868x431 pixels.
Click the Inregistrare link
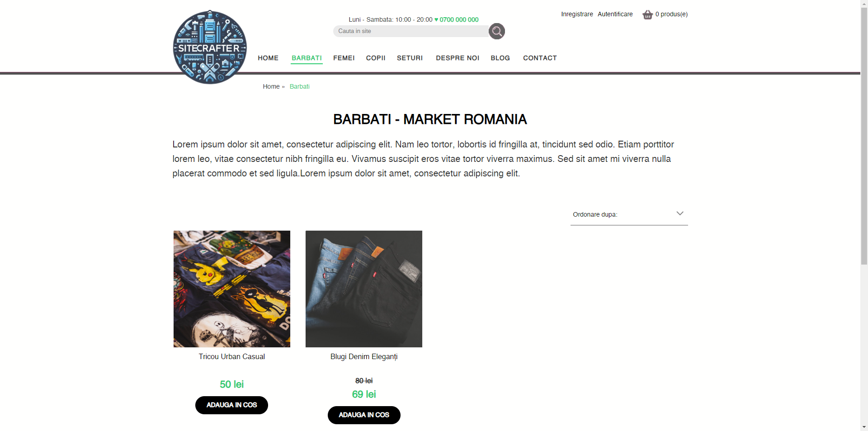click(x=577, y=14)
